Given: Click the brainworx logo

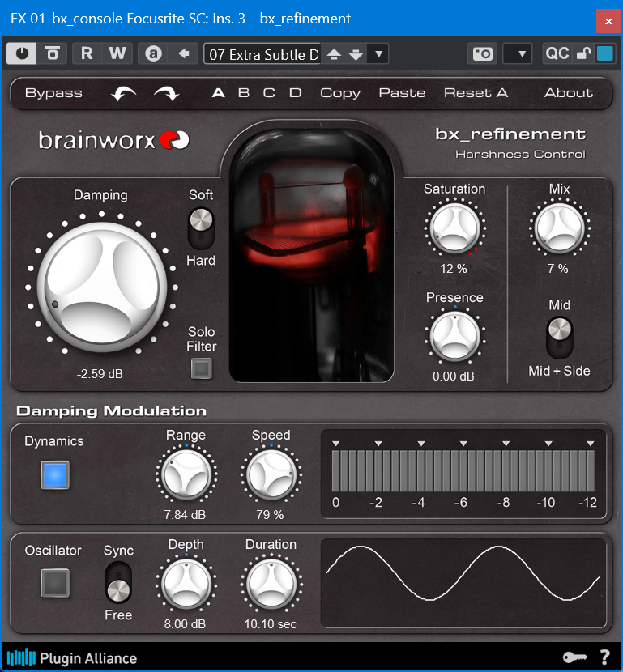Looking at the screenshot, I should pos(114,140).
